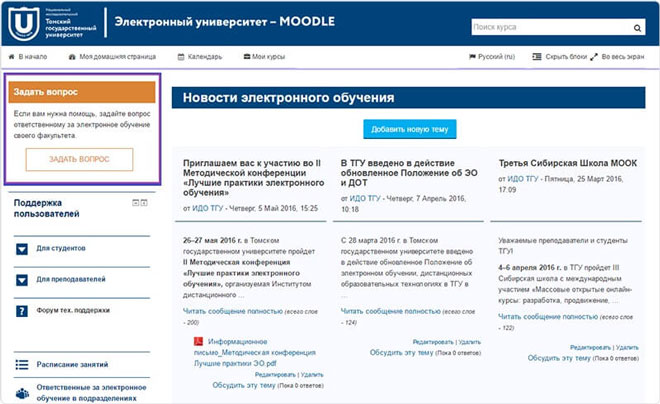This screenshot has height=404, width=660.
Task: Open the Форум тех. поддержки question-mark icon
Action: pyautogui.click(x=21, y=311)
